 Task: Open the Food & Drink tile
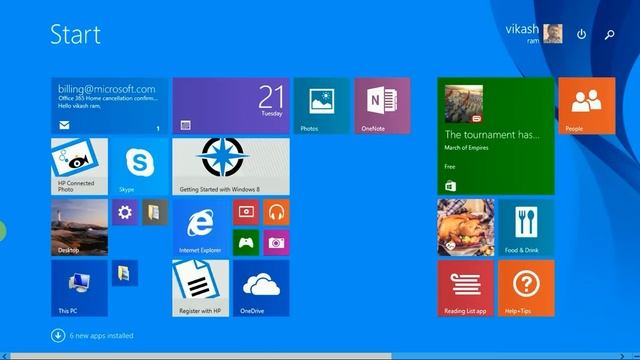click(527, 227)
